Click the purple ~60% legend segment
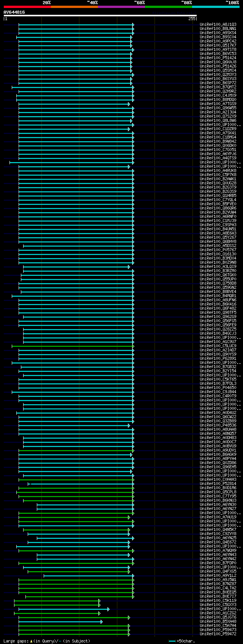 121,7
